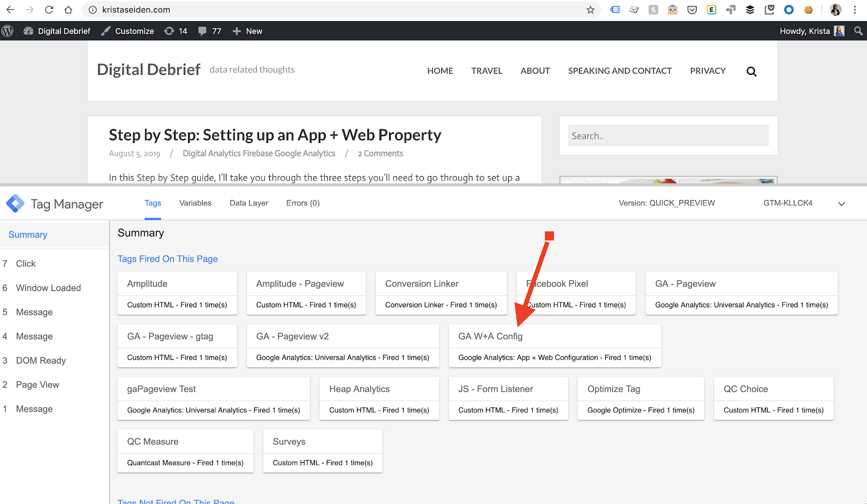Go to the HOME nav item
Screen dimensions: 867x504
pyautogui.click(x=440, y=71)
